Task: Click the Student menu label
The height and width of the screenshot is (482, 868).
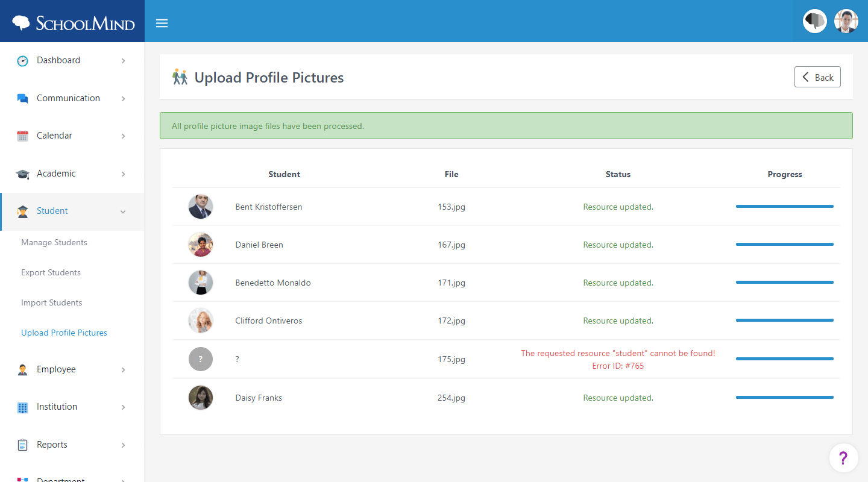Action: coord(52,211)
